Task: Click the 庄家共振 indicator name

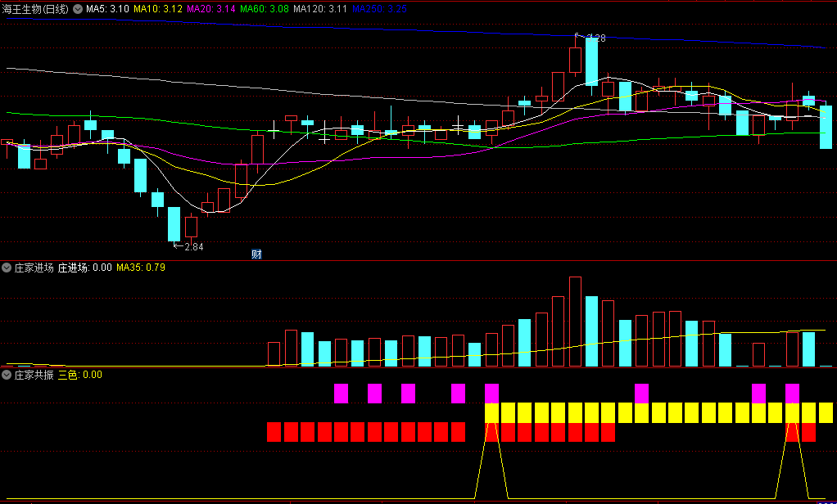Action: pyautogui.click(x=34, y=375)
